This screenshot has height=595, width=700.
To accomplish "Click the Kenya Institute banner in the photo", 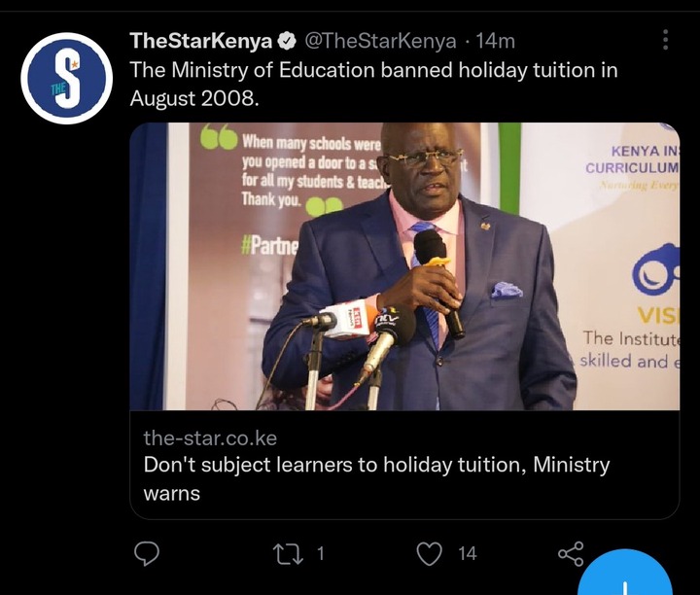I will click(601, 266).
